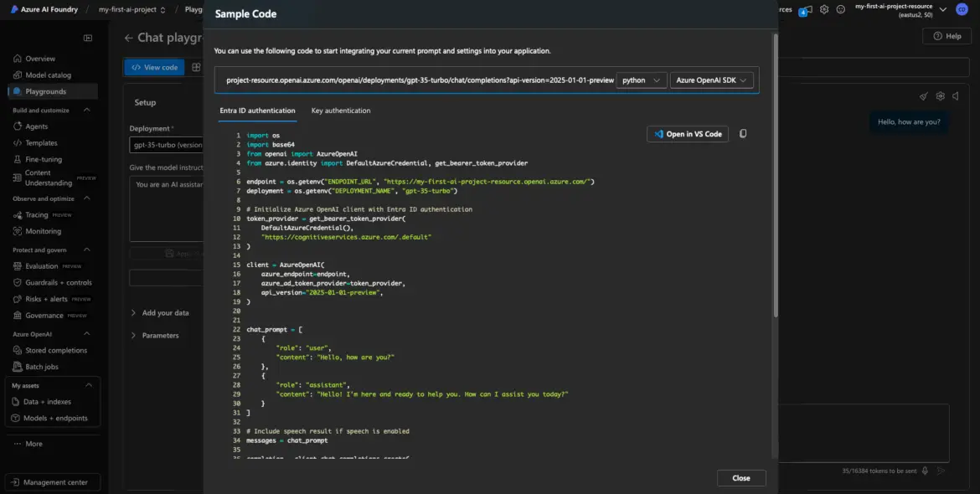The width and height of the screenshot is (980, 494).
Task: Open the Model catalog from the sidebar
Action: tap(48, 75)
